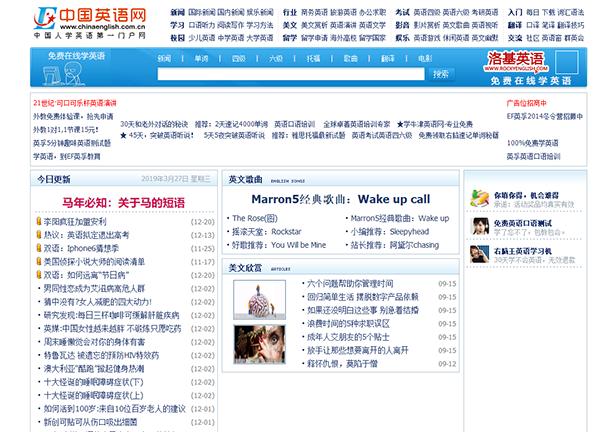
Task: Click the green pencil promo icon
Action: pyautogui.click(x=479, y=198)
